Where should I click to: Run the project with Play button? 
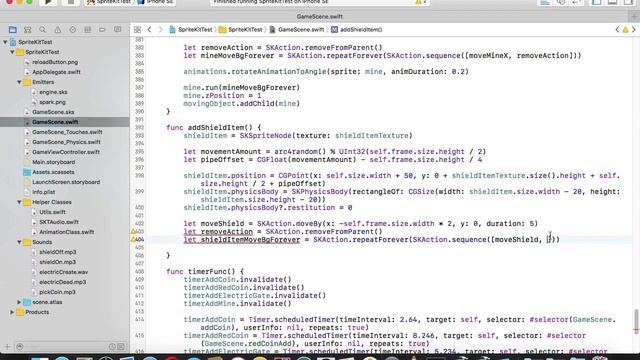pyautogui.click(x=48, y=2)
